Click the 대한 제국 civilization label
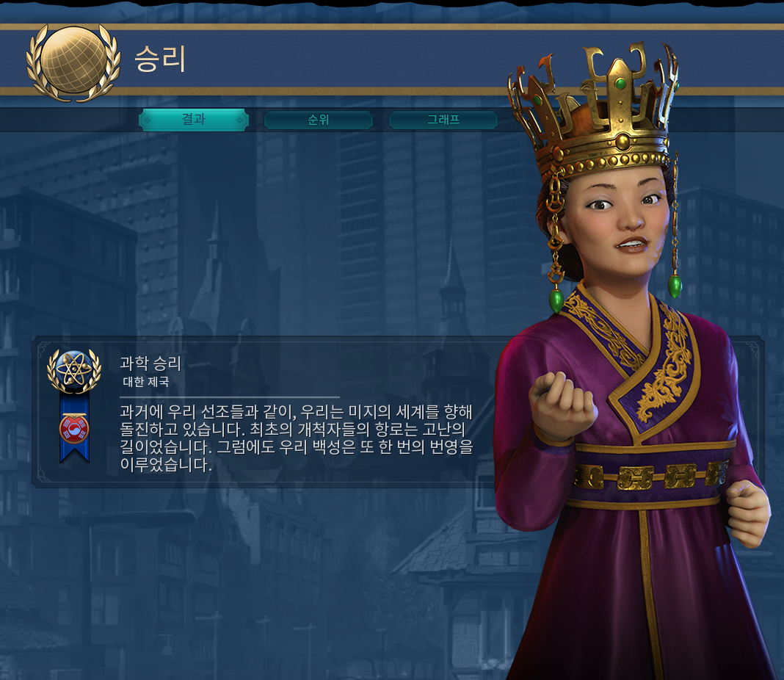784x680 pixels. point(146,382)
